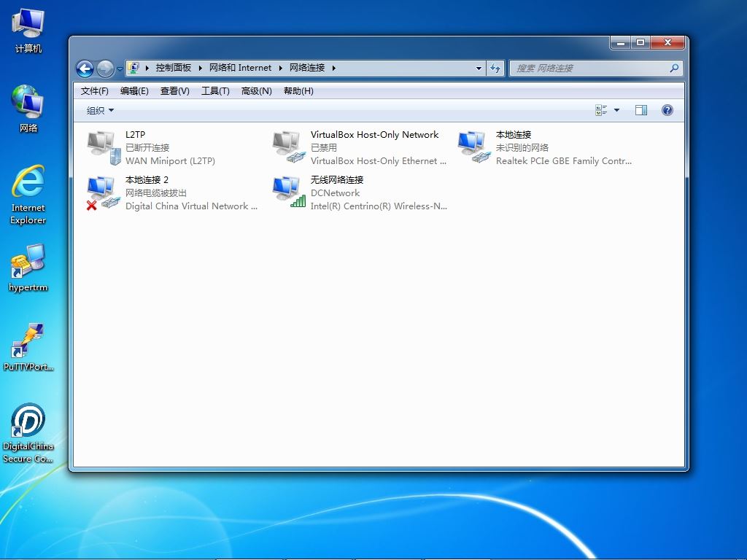Click the 已断开连接 status text
The height and width of the screenshot is (560, 747).
coord(147,147)
